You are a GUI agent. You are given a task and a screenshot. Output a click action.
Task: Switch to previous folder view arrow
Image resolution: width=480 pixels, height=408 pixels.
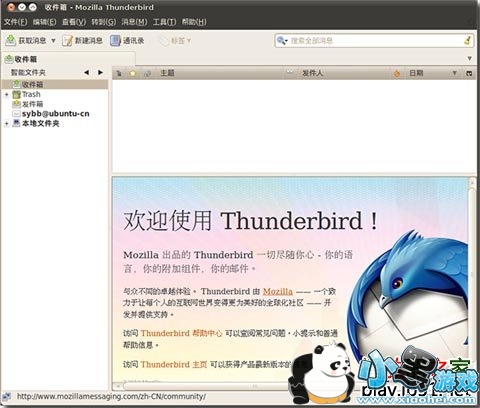(x=86, y=72)
